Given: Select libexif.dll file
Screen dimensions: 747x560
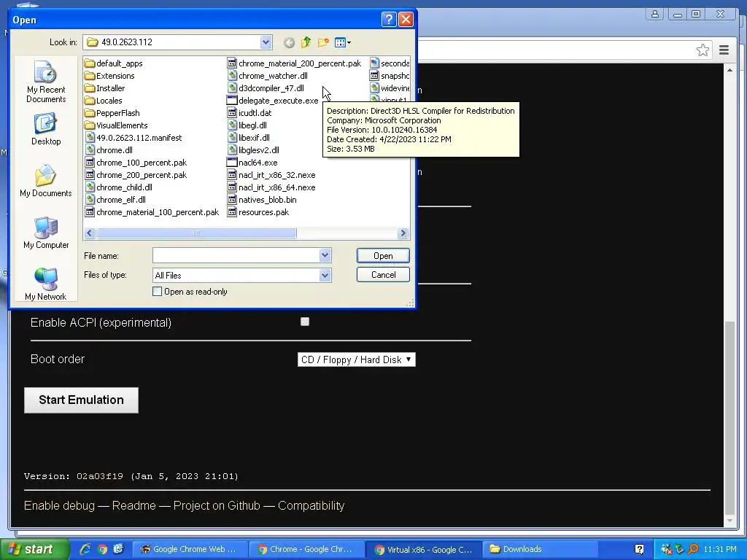Looking at the screenshot, I should pos(249,138).
